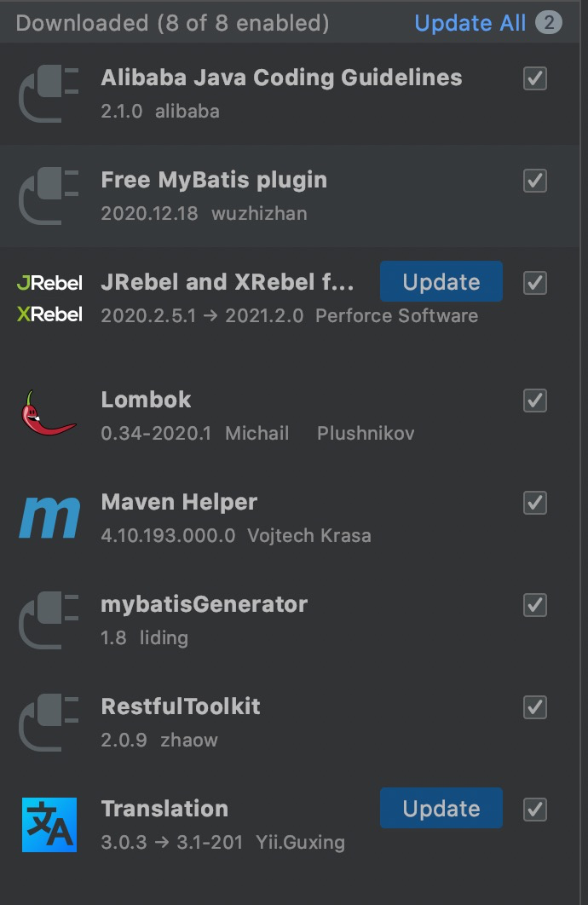588x905 pixels.
Task: Open the mybatisGenerator plugin entry
Action: [x=290, y=620]
